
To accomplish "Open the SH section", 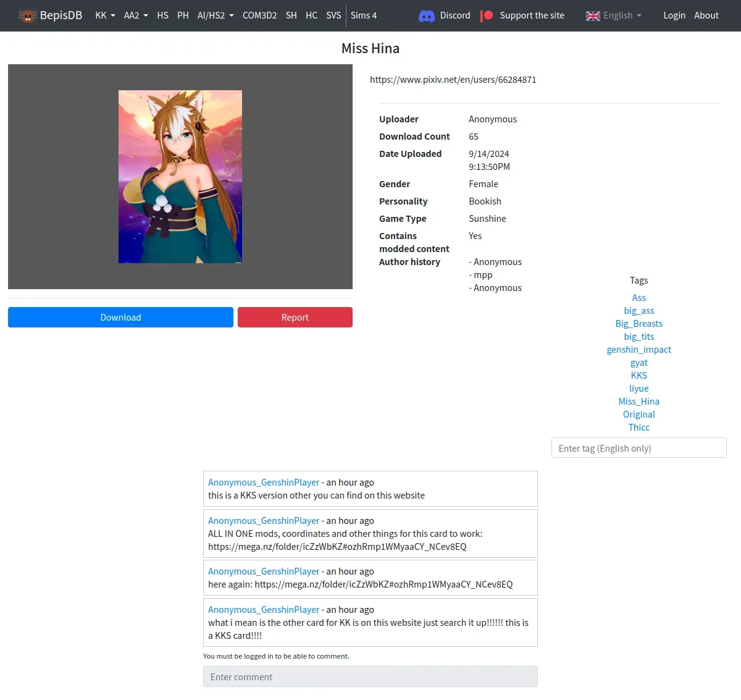I will (x=291, y=15).
